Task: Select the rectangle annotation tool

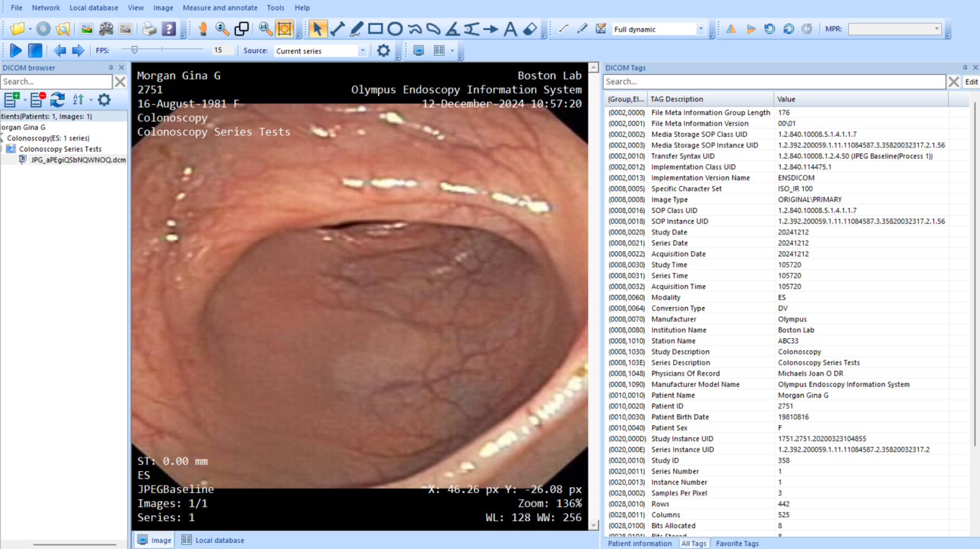Action: click(375, 29)
